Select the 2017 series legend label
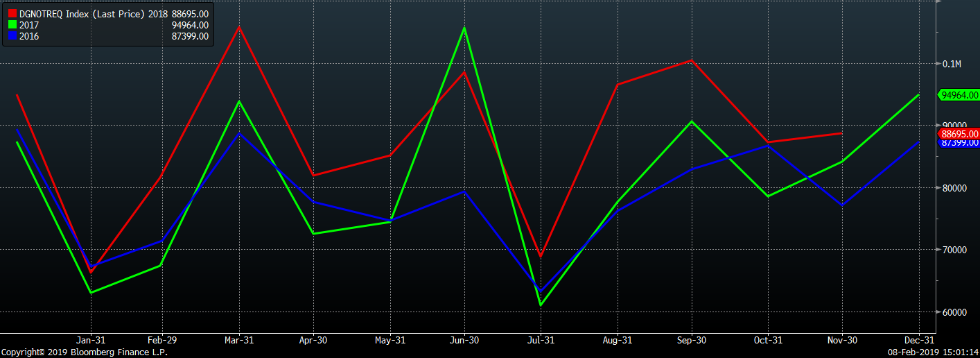Viewport: 980px width, 358px height. point(29,25)
